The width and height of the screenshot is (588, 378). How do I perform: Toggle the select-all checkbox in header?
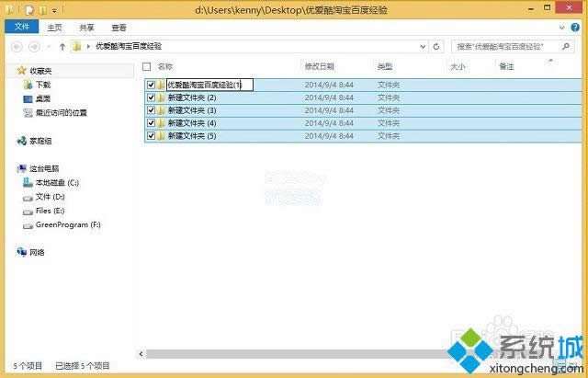click(147, 66)
